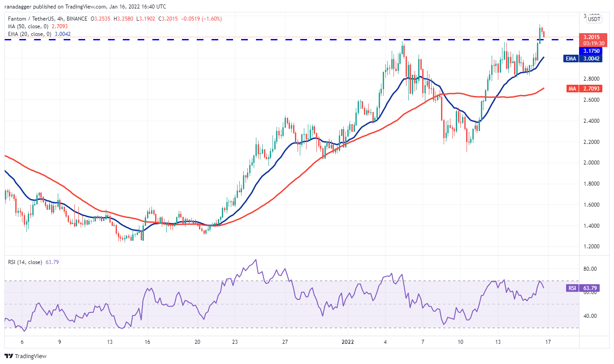This screenshot has width=614, height=364.
Task: Click the 17 date label on time axis
Action: coord(547,342)
